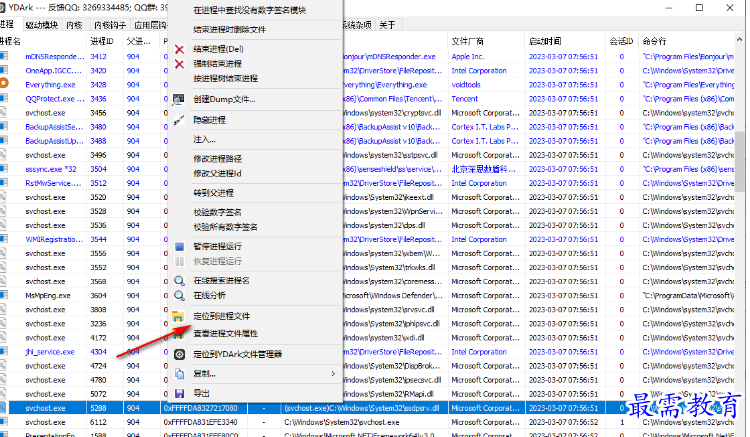This screenshot has width=750, height=437.
Task: Click PID 5288 in highlighted row
Action: pyautogui.click(x=98, y=408)
